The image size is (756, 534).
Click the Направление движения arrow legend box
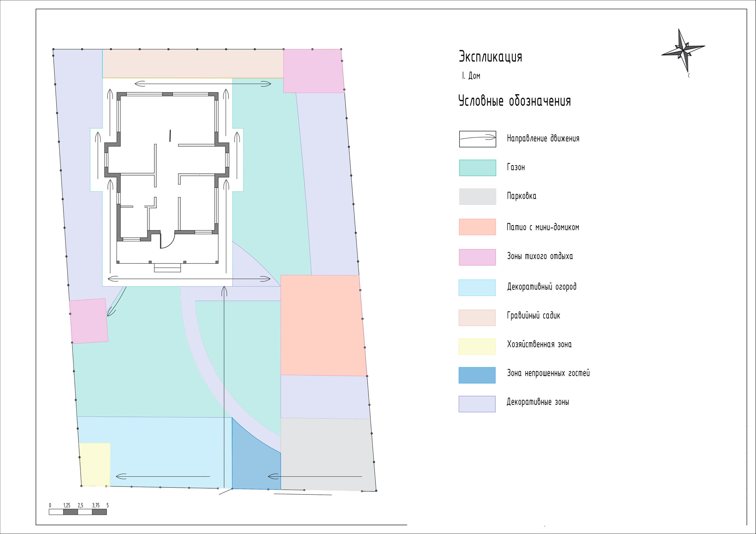click(x=478, y=139)
